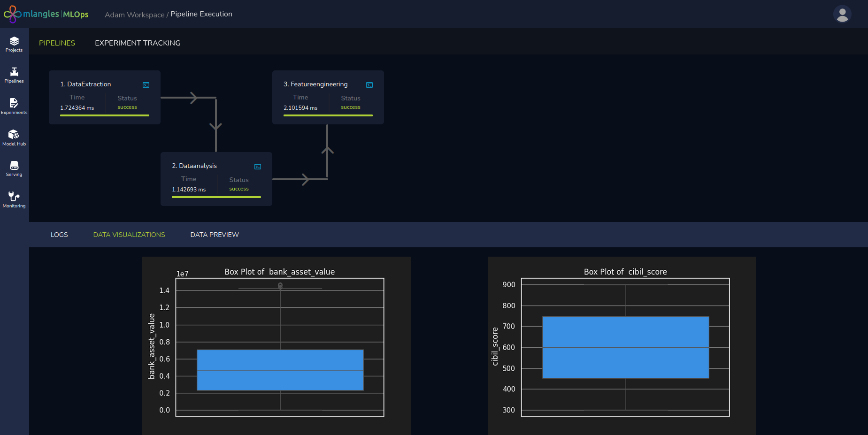
Task: Click the user profile avatar
Action: pyautogui.click(x=842, y=14)
